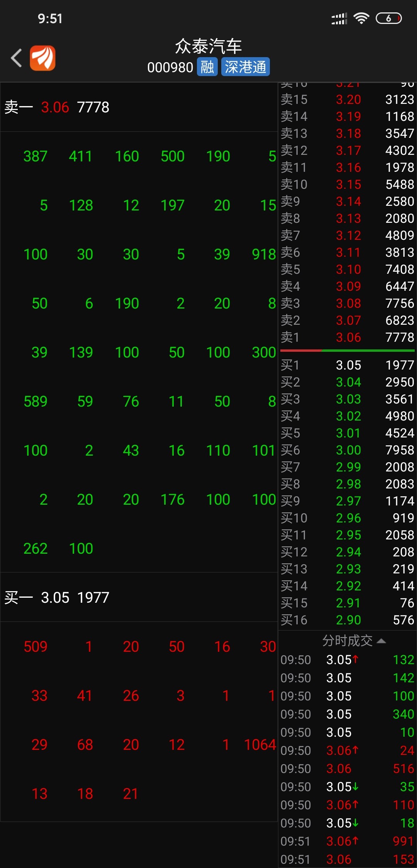Select order book row 买13 at 2.93
The height and width of the screenshot is (868, 417).
[347, 569]
